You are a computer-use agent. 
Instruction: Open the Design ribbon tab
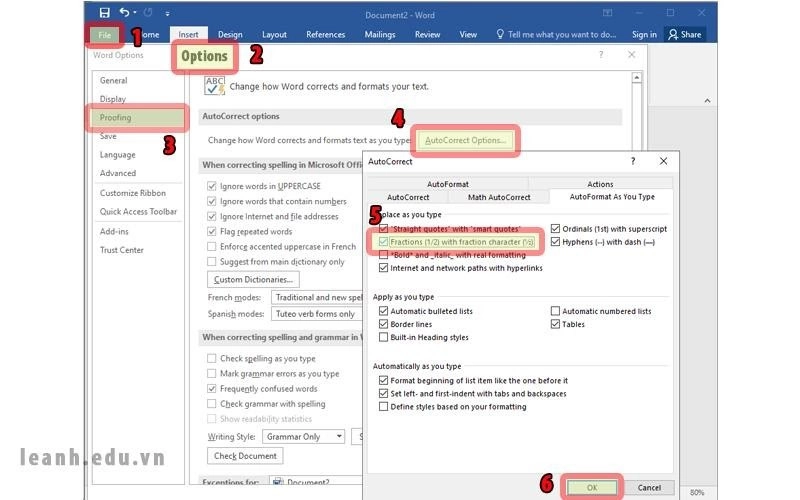coord(230,34)
